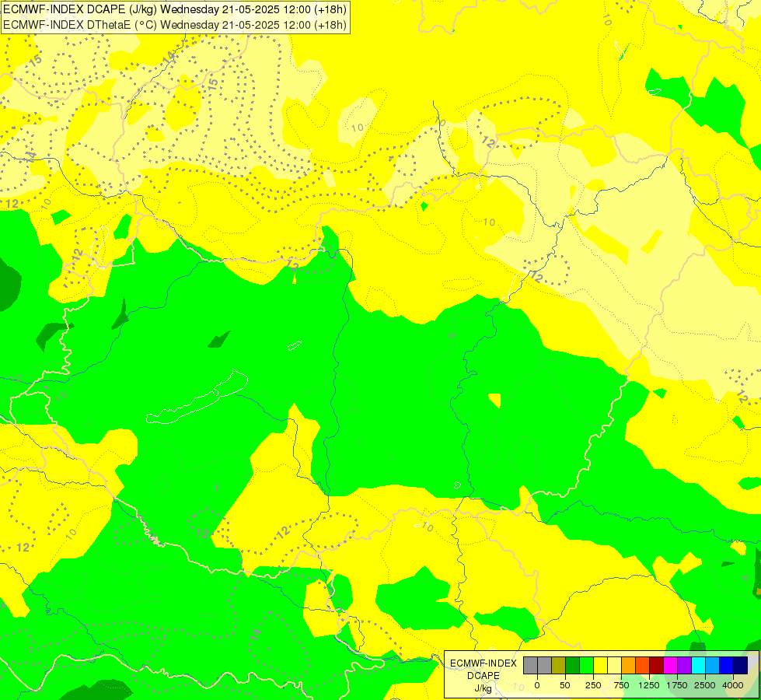Select the navy legend swatch
The width and height of the screenshot is (761, 700).
coord(741,665)
